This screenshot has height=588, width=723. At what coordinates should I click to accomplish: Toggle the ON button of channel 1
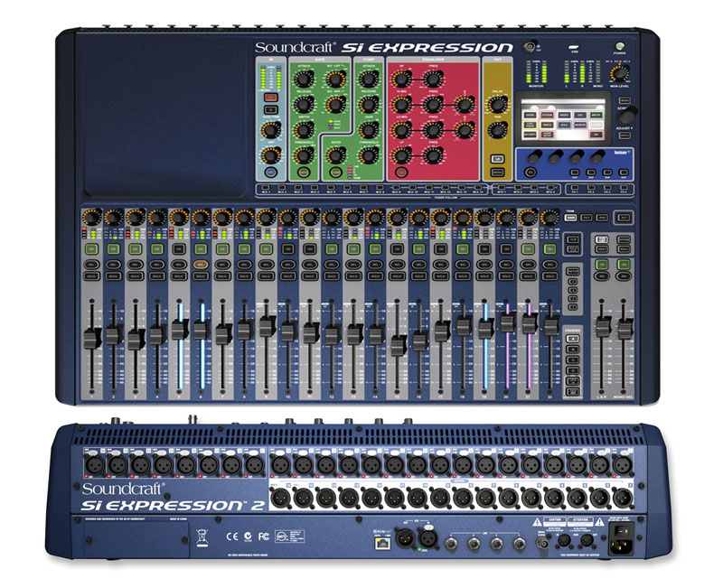91,249
